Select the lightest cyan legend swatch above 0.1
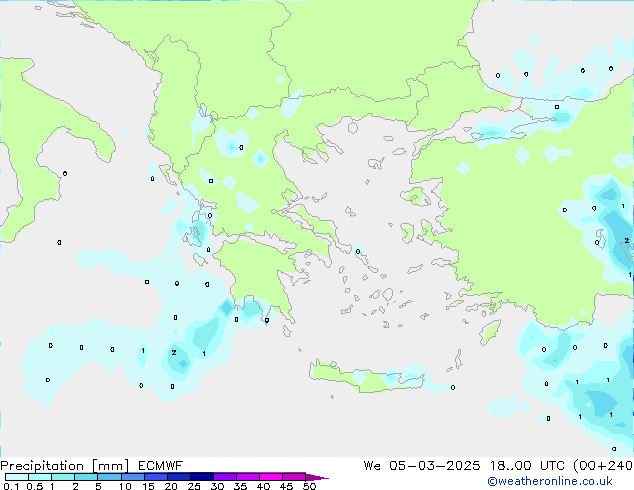 tap(17, 477)
